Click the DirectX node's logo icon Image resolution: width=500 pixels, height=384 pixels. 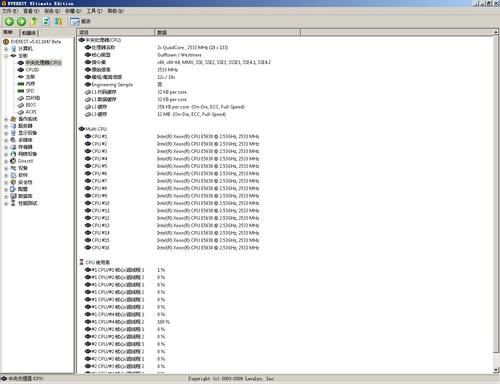click(13, 161)
